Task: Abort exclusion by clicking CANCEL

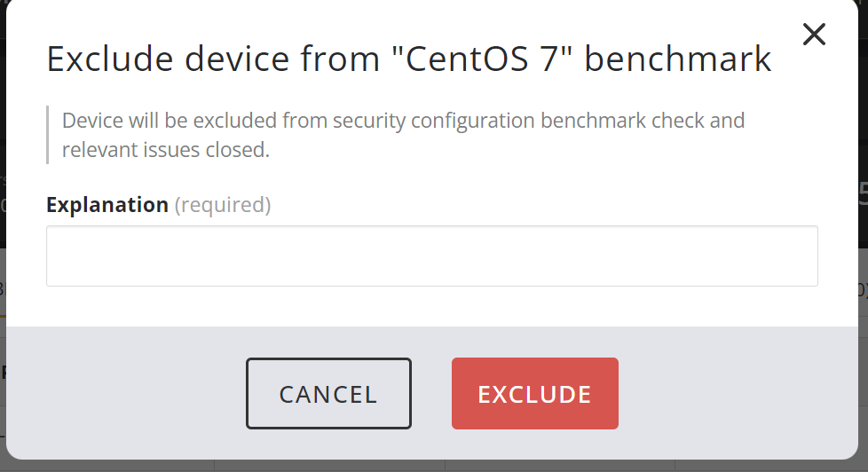Action: [x=328, y=393]
